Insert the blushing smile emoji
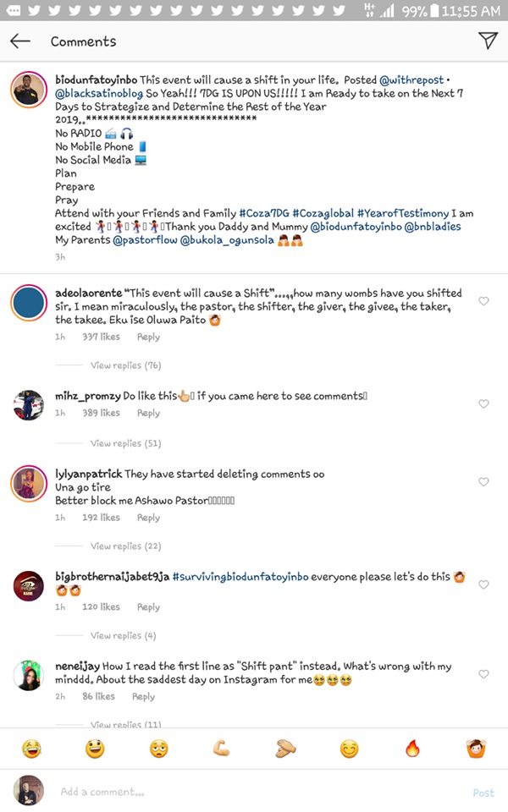This screenshot has width=508, height=812. click(349, 749)
